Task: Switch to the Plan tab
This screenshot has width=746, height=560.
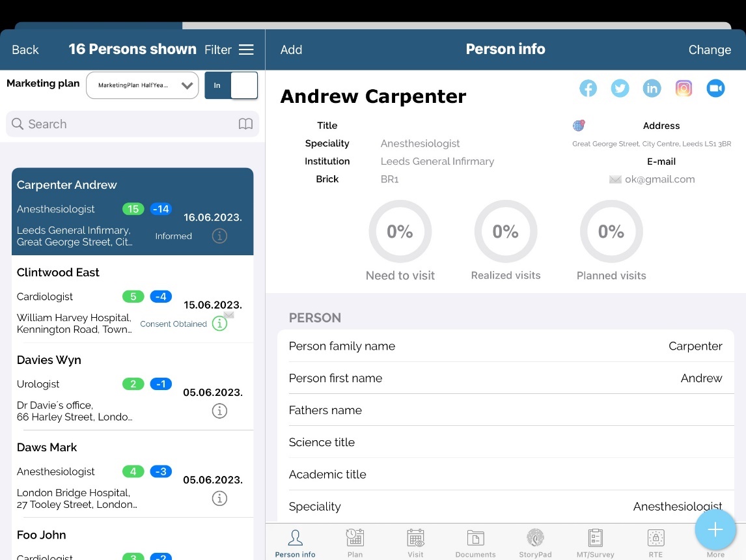Action: (355, 543)
